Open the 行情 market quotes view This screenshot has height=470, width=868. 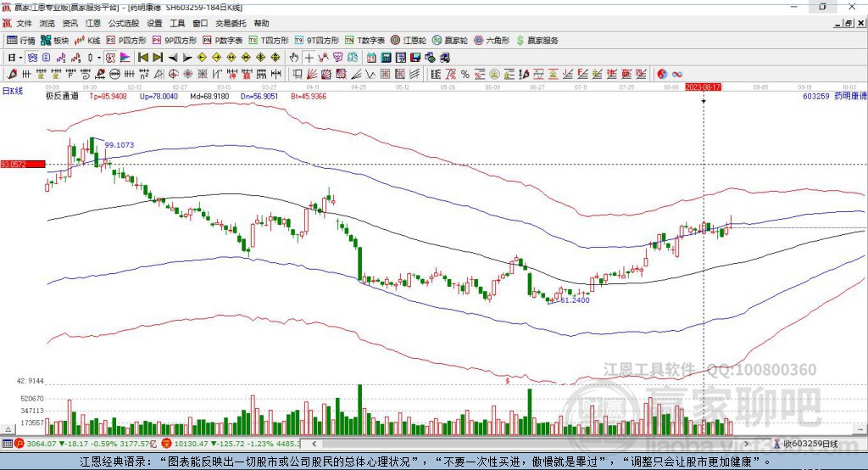point(21,41)
